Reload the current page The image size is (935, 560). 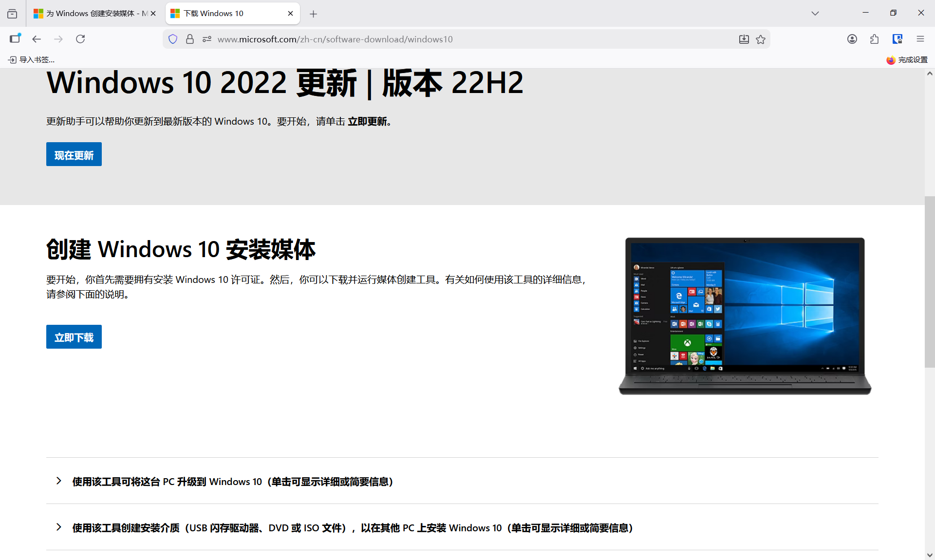pyautogui.click(x=80, y=39)
